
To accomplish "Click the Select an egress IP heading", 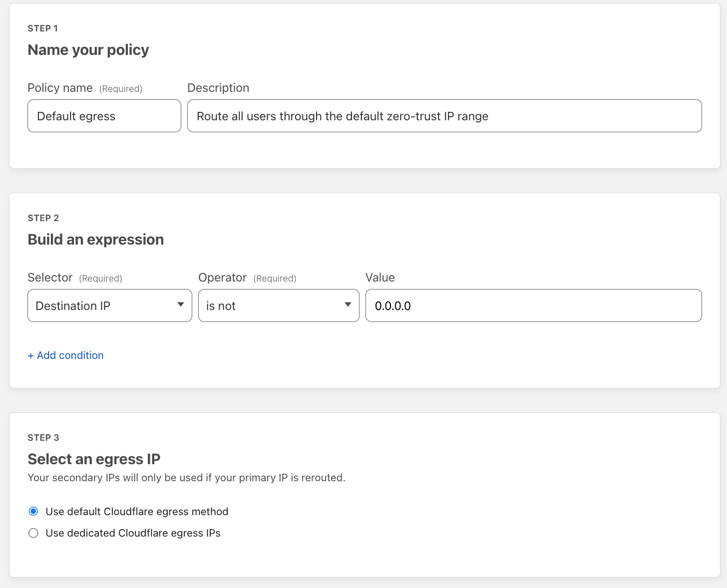I will pos(94,459).
